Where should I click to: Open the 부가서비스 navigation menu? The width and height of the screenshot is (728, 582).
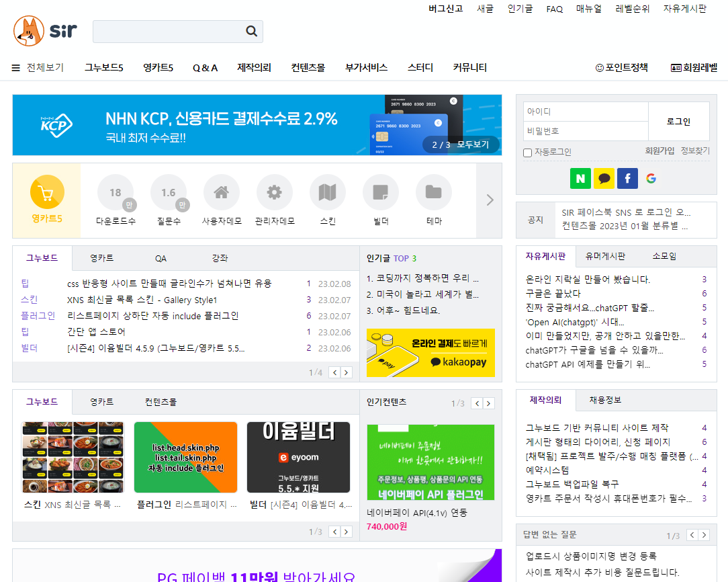coord(366,68)
